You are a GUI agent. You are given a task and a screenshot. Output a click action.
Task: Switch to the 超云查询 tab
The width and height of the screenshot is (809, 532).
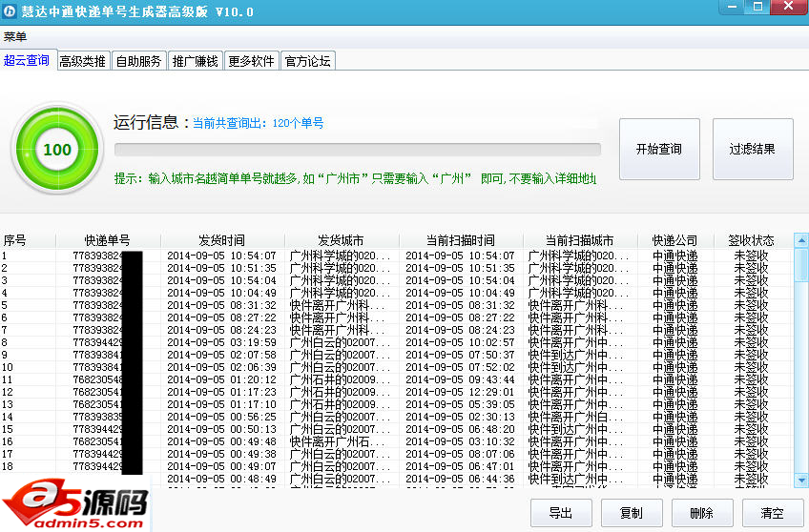pyautogui.click(x=27, y=60)
